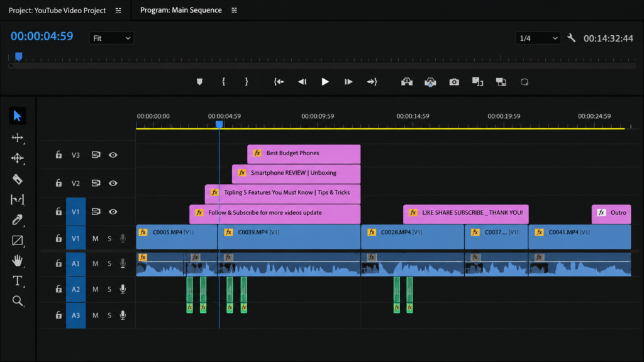This screenshot has height=362, width=644.
Task: Open monitor settings wrench icon
Action: [571, 38]
